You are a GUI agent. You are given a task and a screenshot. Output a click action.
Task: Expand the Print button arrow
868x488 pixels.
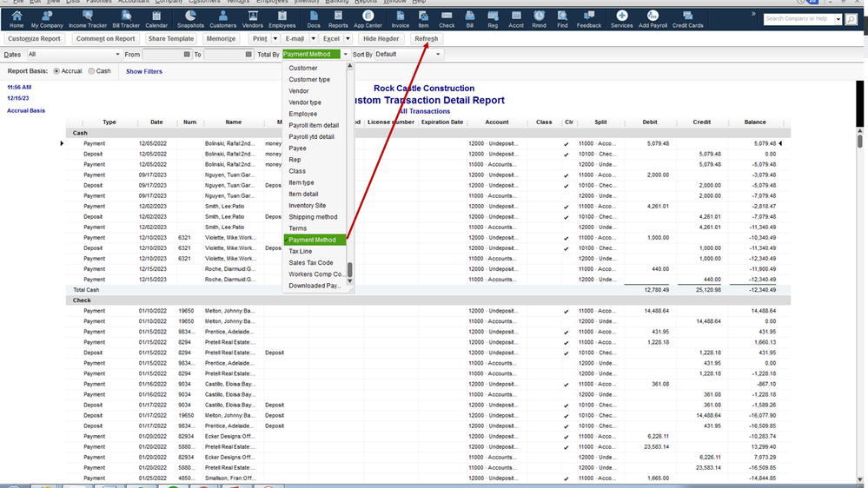275,39
